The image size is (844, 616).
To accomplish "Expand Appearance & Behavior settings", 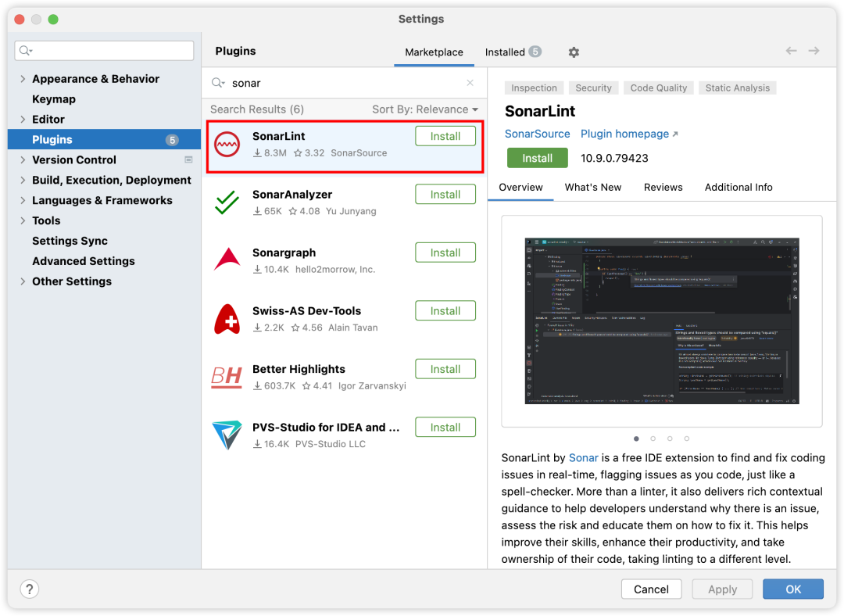I will 23,79.
